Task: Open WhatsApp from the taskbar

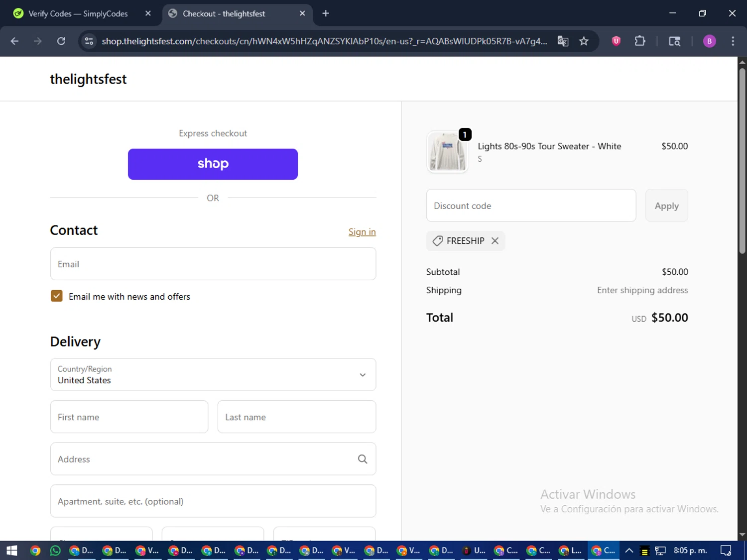Action: pyautogui.click(x=55, y=551)
